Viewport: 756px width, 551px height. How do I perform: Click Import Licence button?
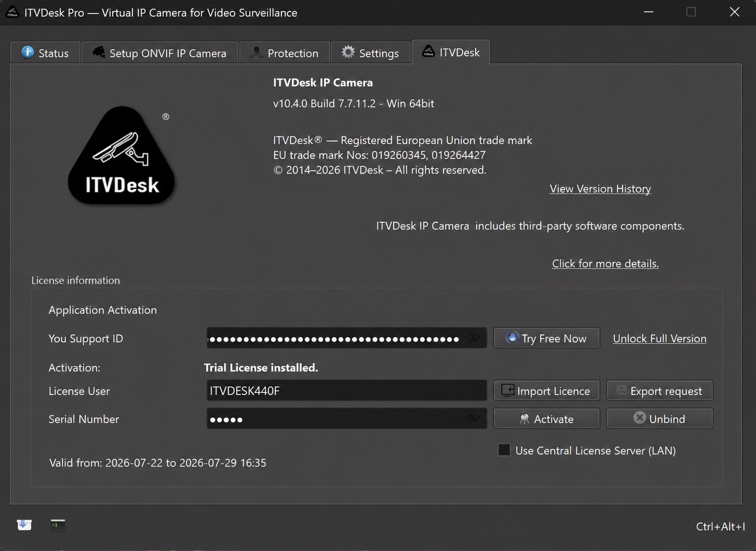click(547, 390)
